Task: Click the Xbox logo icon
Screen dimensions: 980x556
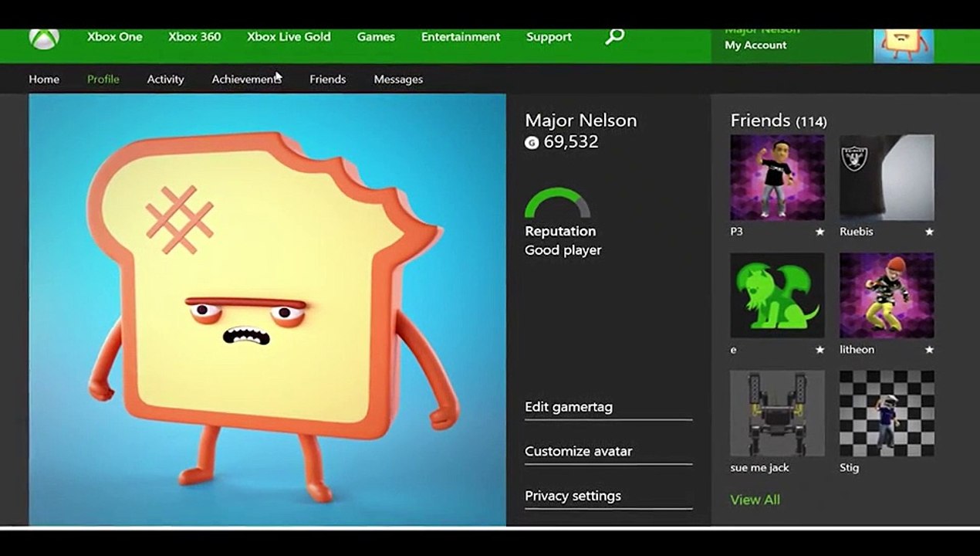Action: (44, 39)
